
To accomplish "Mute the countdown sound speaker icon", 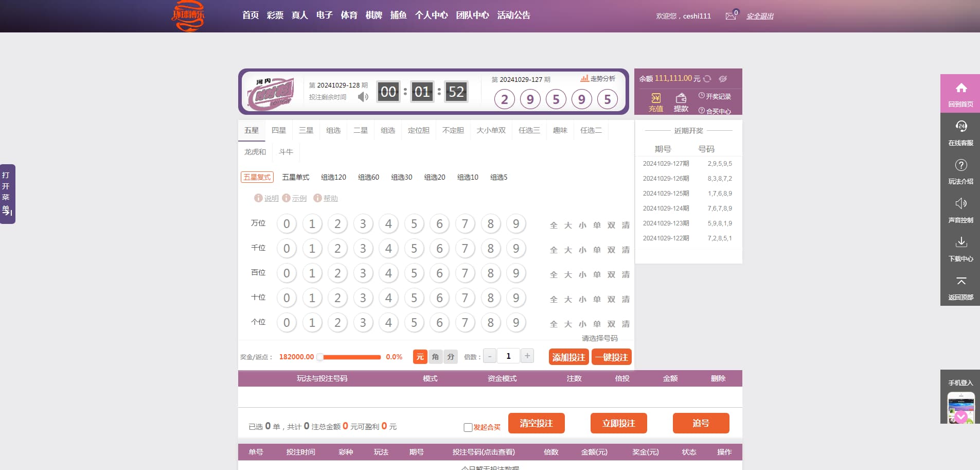I will 363,97.
